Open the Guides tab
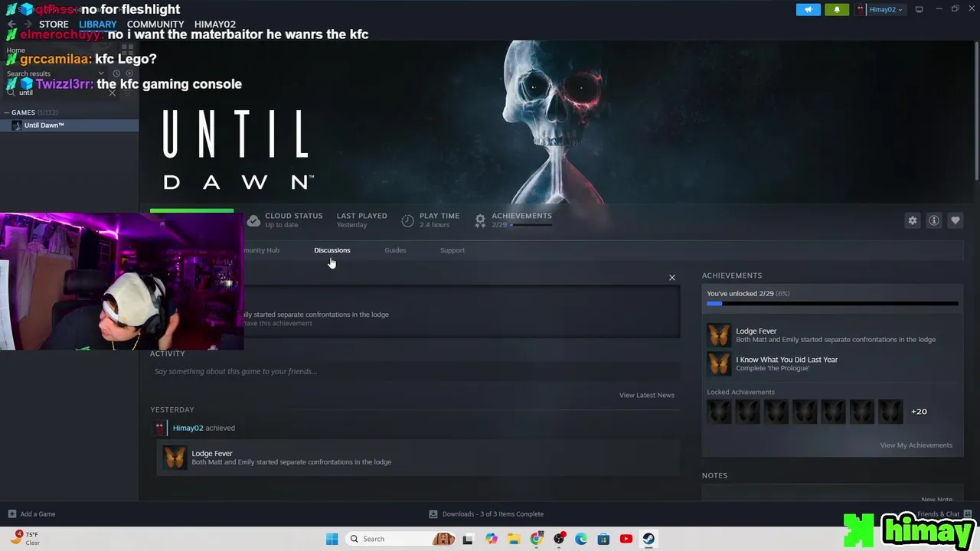The height and width of the screenshot is (551, 980). 395,250
